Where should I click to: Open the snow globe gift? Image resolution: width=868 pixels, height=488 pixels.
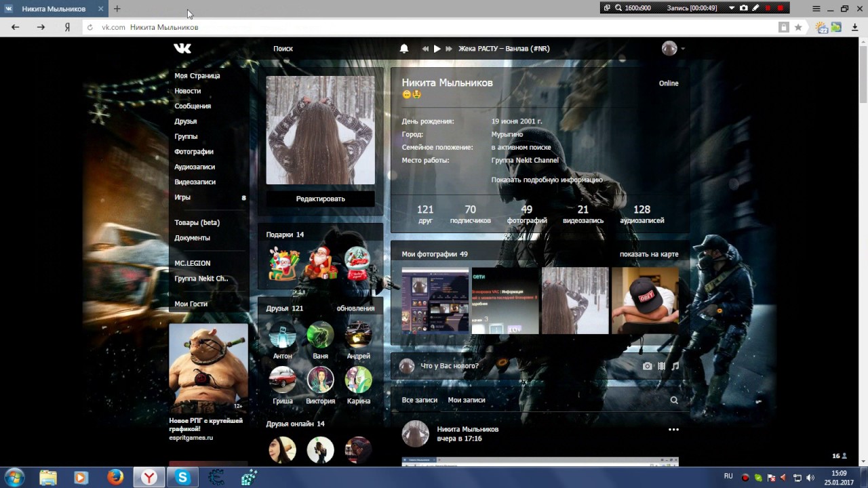point(357,263)
